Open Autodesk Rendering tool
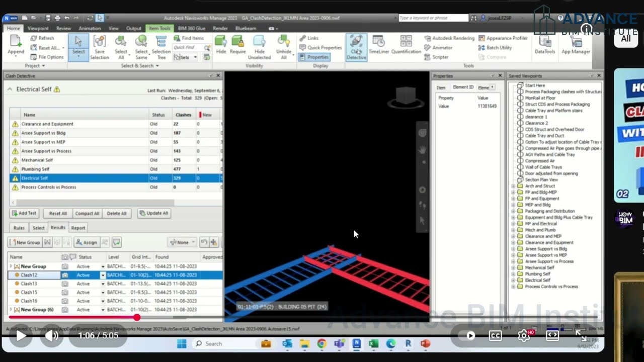 [449, 38]
